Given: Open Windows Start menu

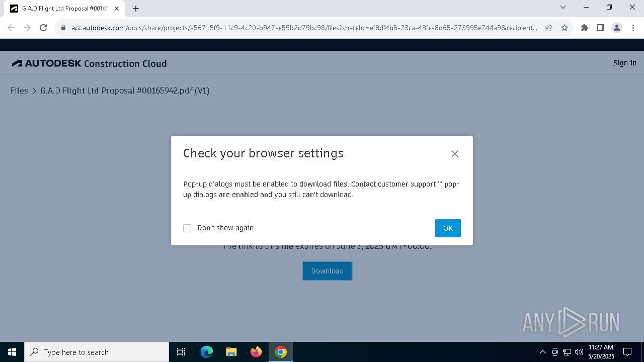Looking at the screenshot, I should click(x=12, y=352).
